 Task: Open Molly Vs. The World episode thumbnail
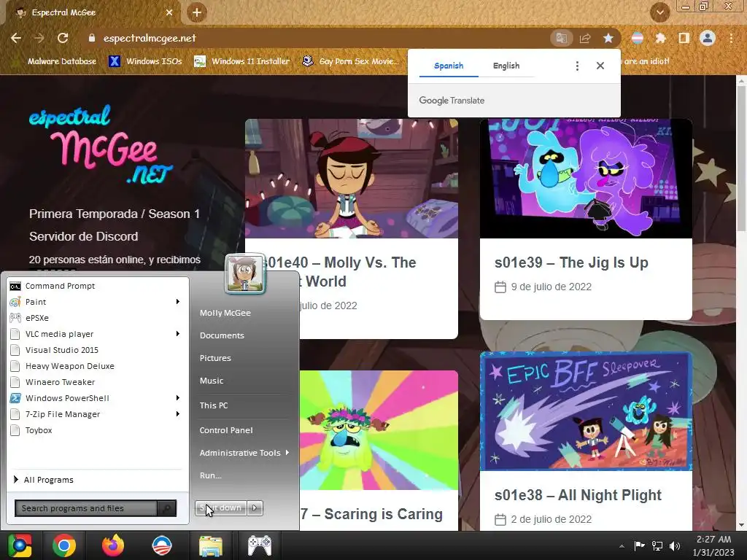tap(352, 179)
